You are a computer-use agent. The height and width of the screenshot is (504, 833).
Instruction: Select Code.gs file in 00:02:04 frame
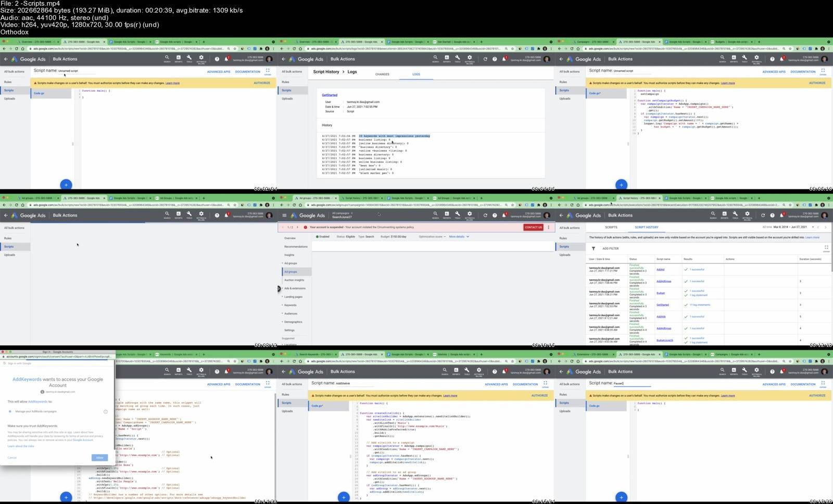pyautogui.click(x=51, y=93)
